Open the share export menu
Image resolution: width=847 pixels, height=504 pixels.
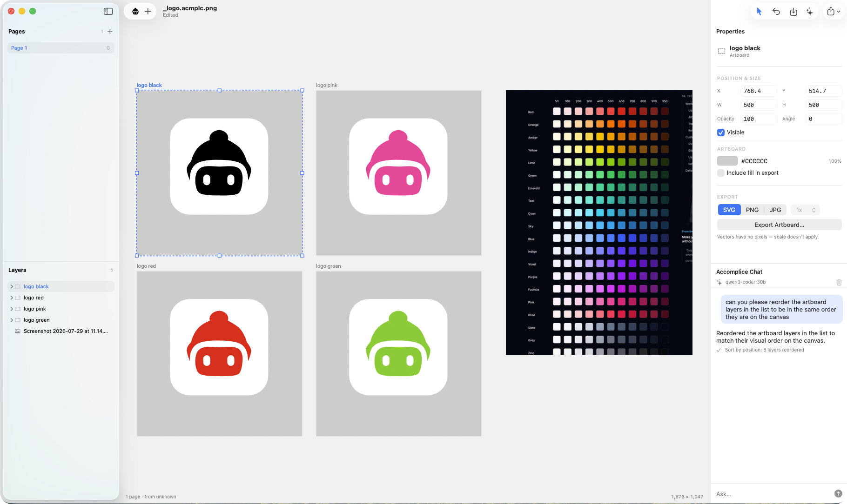coord(833,12)
